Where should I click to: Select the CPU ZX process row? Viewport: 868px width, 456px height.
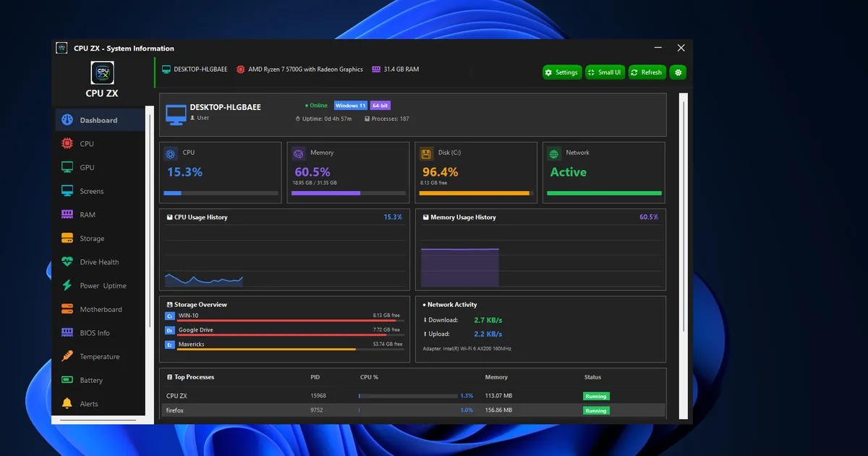pyautogui.click(x=412, y=396)
